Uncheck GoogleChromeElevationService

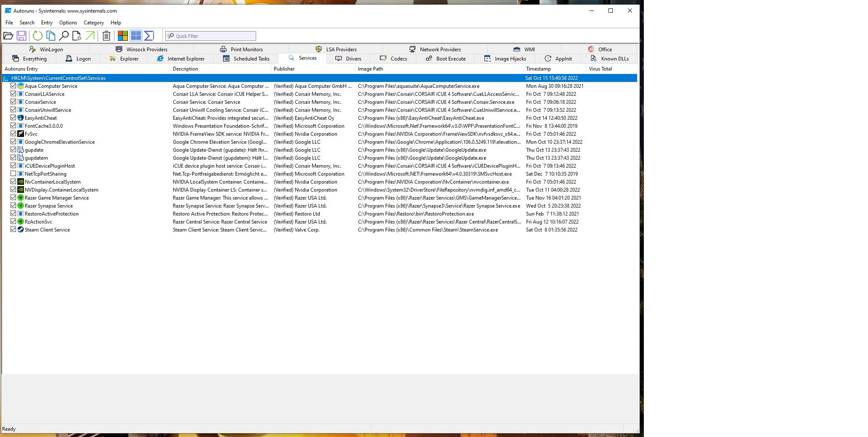coord(13,142)
